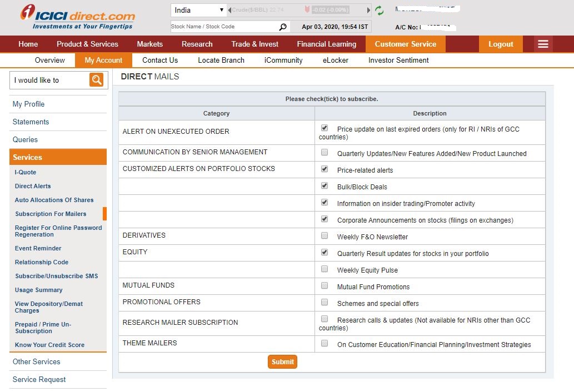Open Register For Online Password Regeneration
The image size is (574, 392).
[58, 231]
